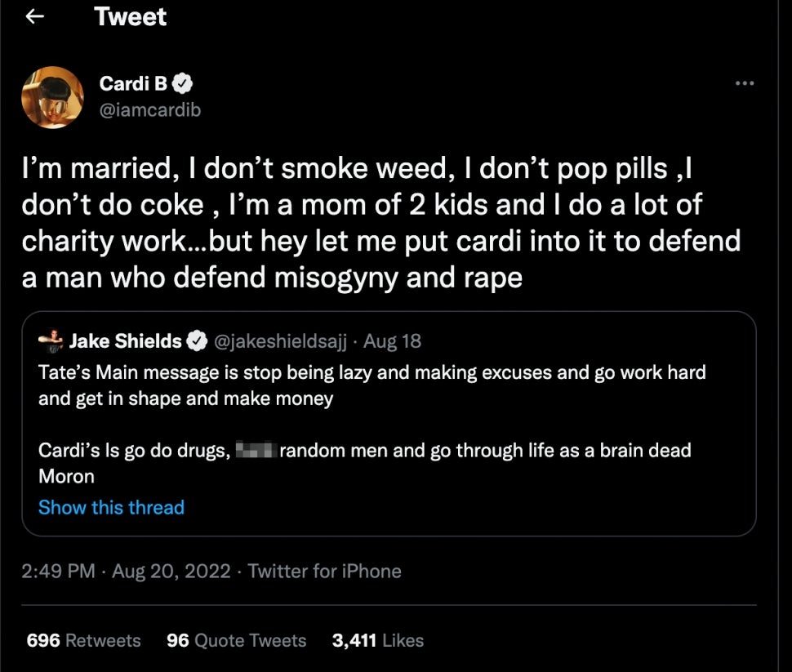This screenshot has width=792, height=672.
Task: View the 3,411 Likes list
Action: coord(376,641)
